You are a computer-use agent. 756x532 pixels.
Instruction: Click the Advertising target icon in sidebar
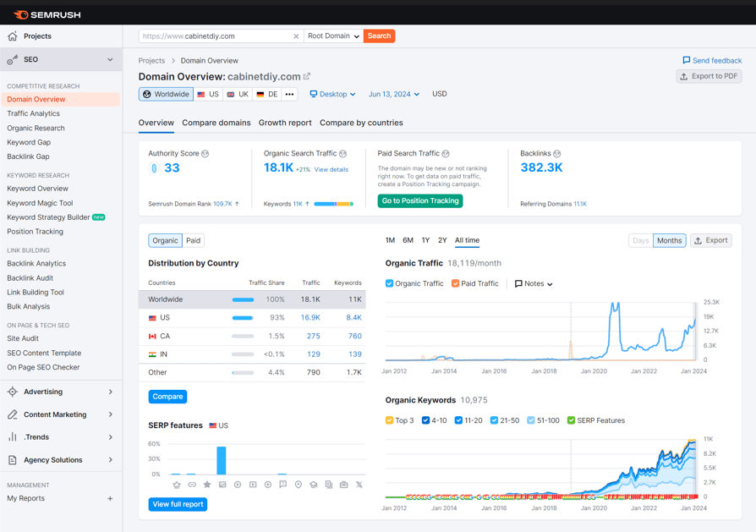click(x=13, y=392)
